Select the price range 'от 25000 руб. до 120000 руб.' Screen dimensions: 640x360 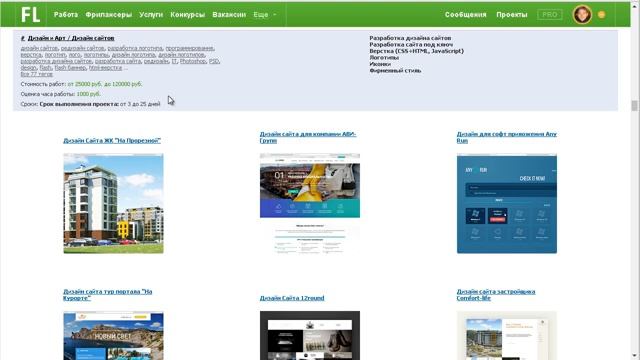coord(105,84)
